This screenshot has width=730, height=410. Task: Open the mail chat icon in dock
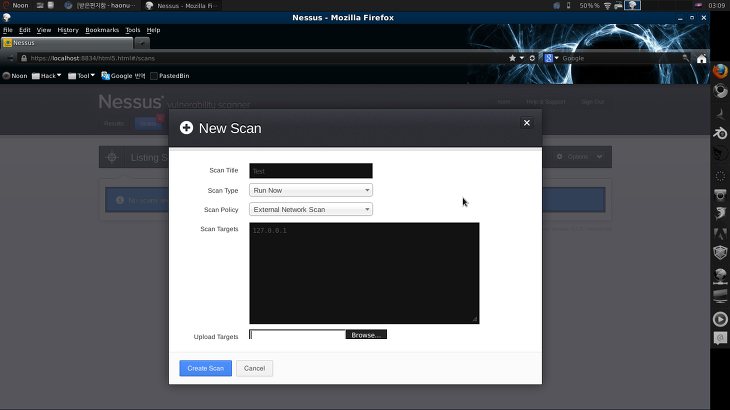(x=720, y=338)
